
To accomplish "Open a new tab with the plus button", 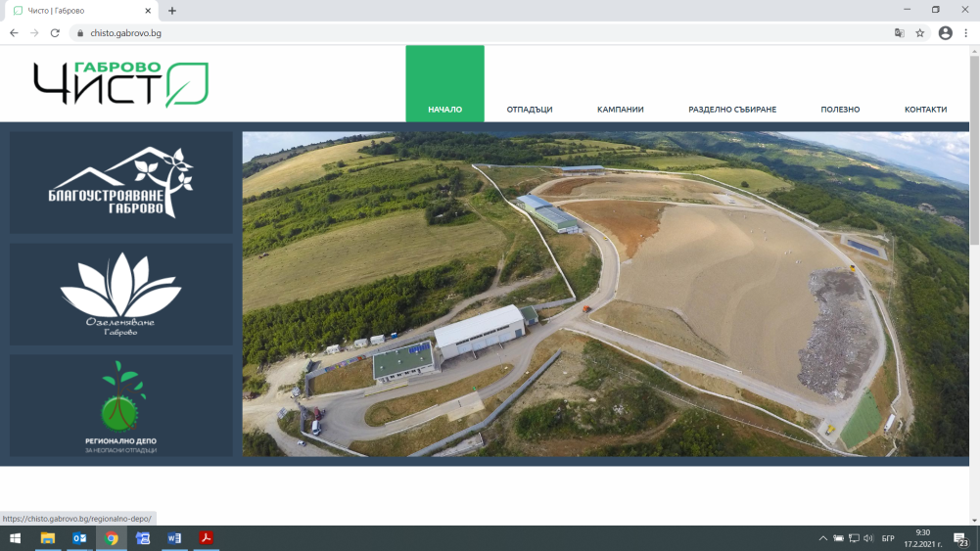I will pyautogui.click(x=172, y=11).
